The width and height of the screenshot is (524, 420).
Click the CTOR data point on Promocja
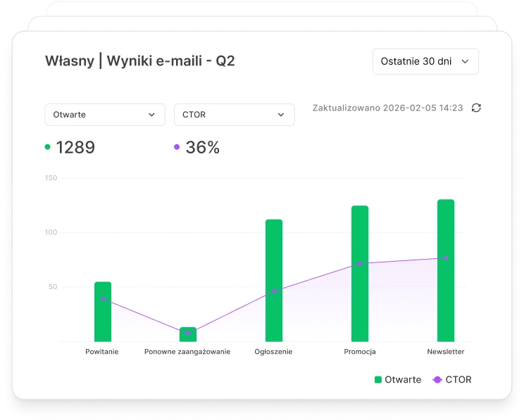[360, 264]
